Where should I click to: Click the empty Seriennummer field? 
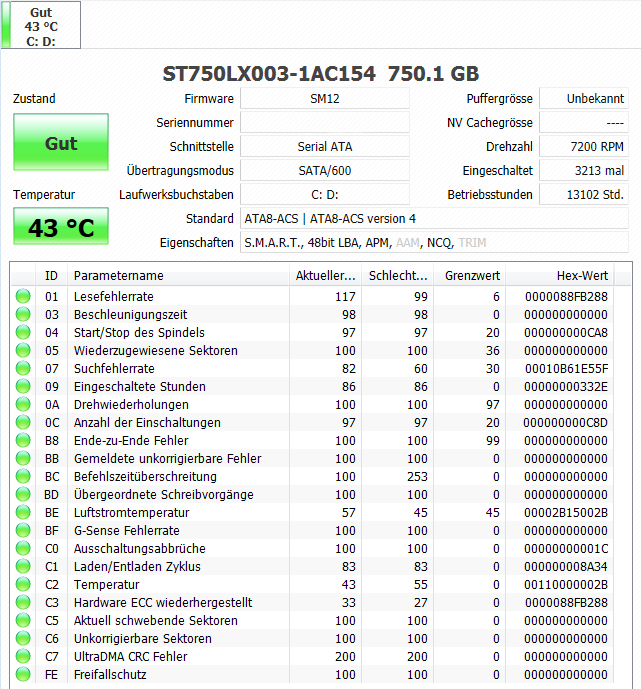coord(325,123)
